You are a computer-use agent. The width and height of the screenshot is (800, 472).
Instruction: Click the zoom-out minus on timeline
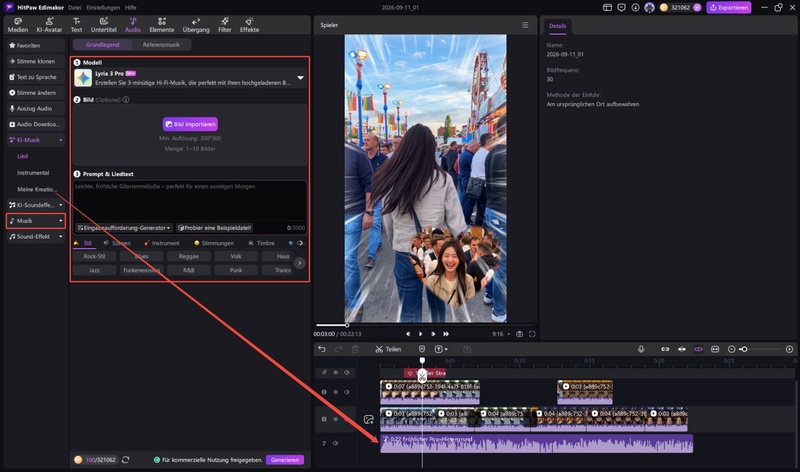point(732,349)
